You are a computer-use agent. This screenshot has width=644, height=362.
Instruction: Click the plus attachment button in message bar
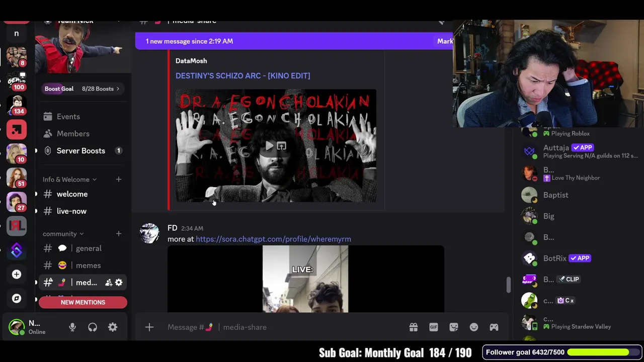149,327
